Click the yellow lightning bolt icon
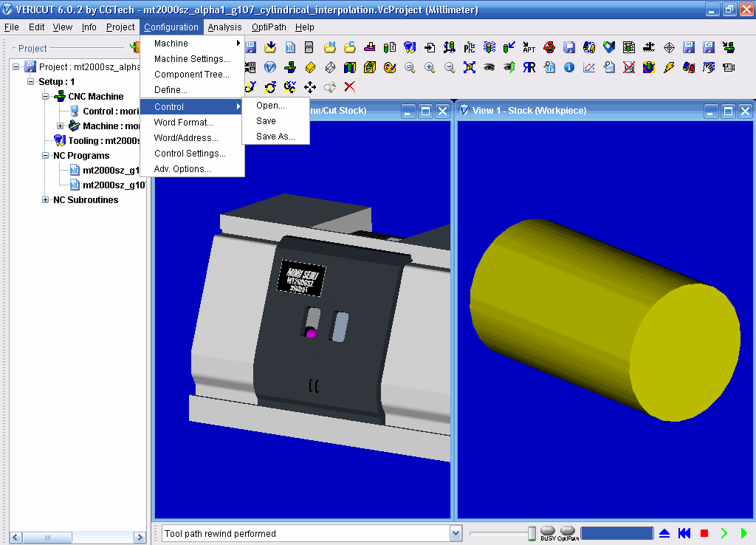 pos(669,67)
